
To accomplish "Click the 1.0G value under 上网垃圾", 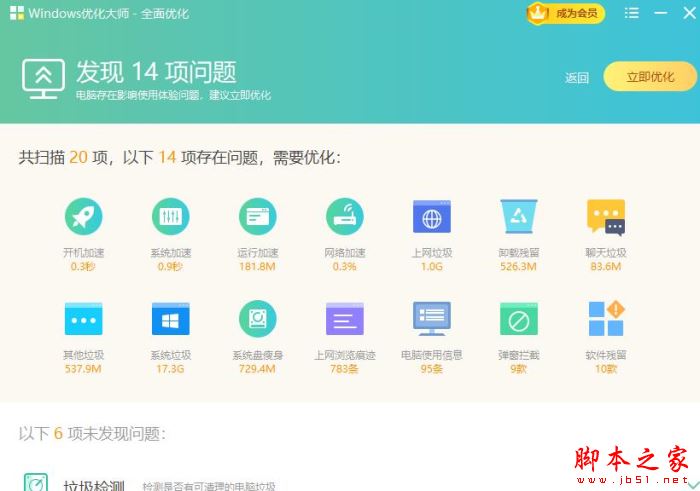I will tap(432, 266).
